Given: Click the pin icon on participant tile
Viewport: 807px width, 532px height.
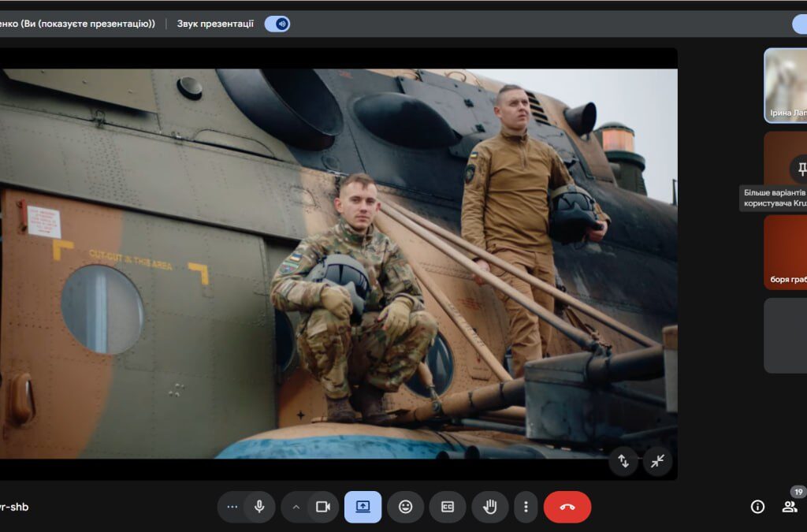Looking at the screenshot, I should pyautogui.click(x=801, y=169).
